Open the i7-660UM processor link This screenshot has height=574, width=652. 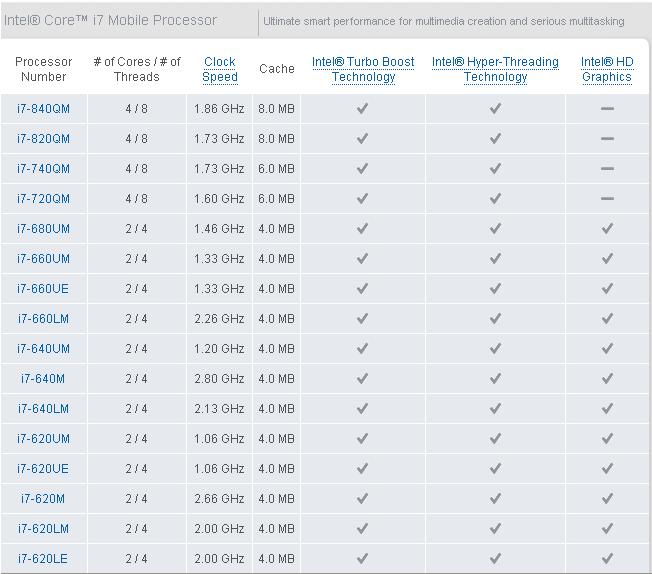(x=43, y=258)
